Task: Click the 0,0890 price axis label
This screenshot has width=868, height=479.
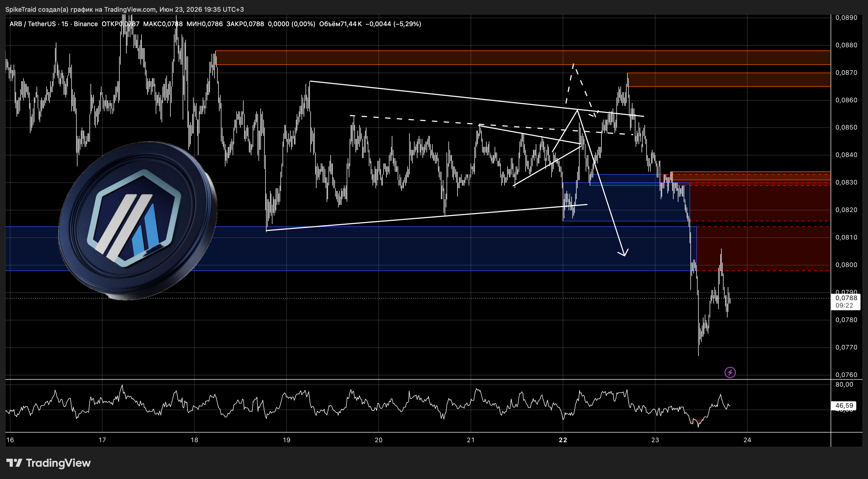Action: pyautogui.click(x=846, y=18)
